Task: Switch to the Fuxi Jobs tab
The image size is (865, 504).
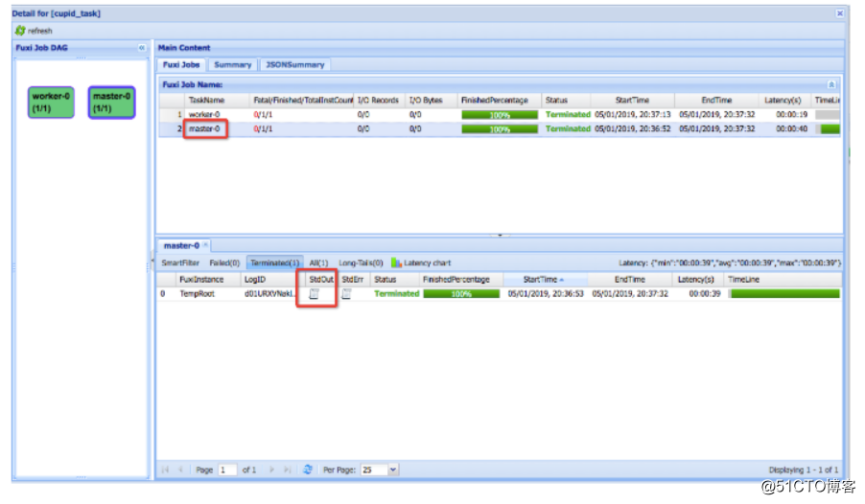Action: [181, 64]
